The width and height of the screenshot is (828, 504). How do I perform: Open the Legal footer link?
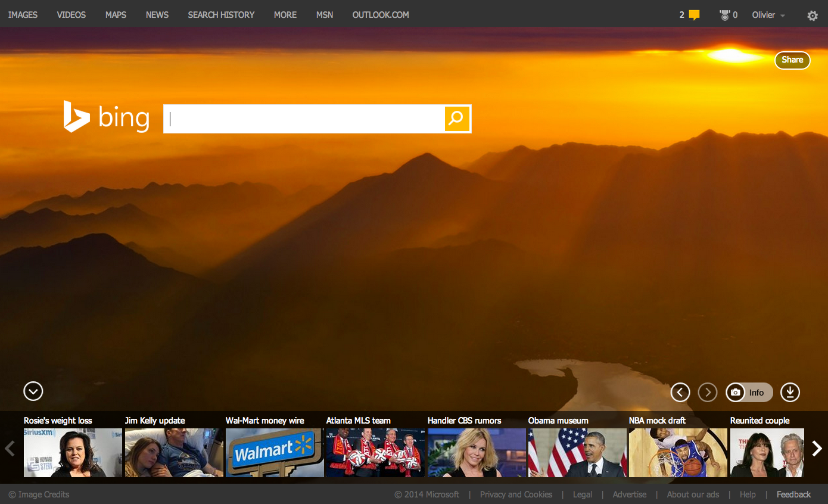583,494
